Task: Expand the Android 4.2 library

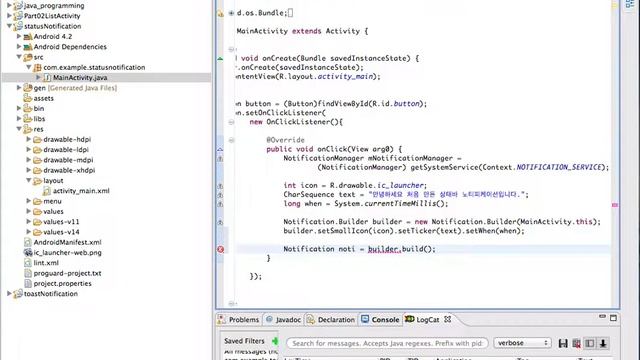Action: (19, 36)
